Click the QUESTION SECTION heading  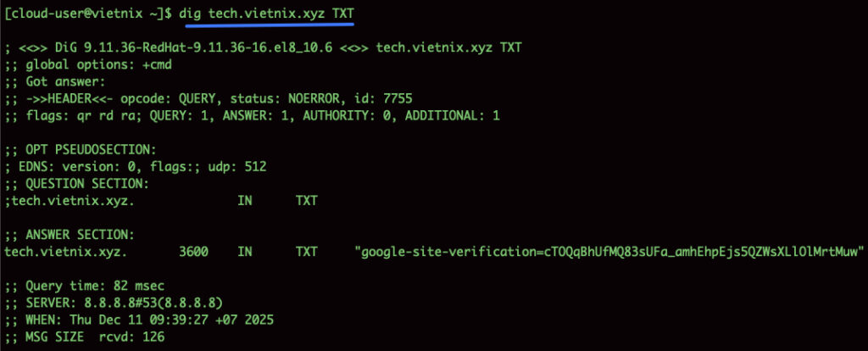[77, 183]
